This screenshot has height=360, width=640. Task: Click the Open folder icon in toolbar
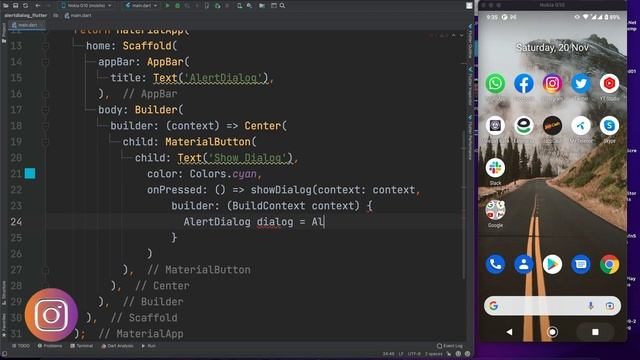pyautogui.click(x=6, y=6)
